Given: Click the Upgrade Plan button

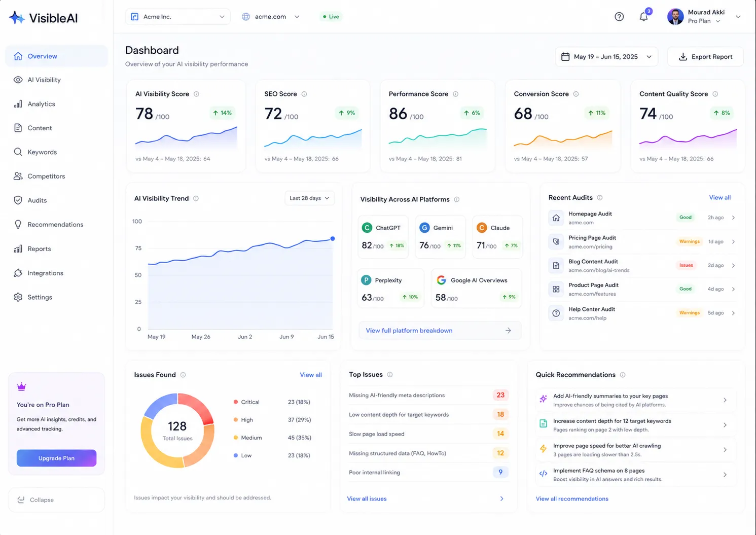Looking at the screenshot, I should [56, 458].
